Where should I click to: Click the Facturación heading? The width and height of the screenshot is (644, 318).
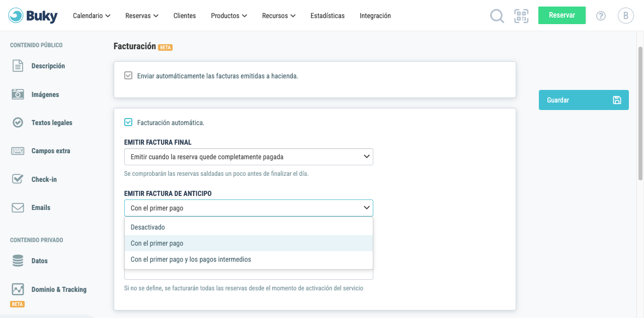coord(135,46)
